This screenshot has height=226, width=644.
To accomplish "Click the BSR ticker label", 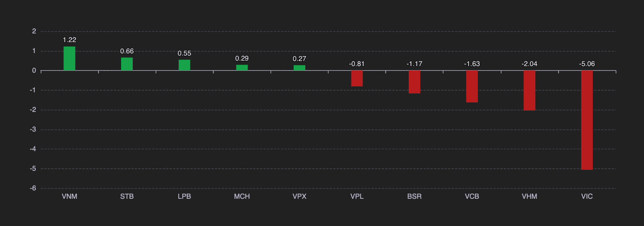I will coord(414,196).
